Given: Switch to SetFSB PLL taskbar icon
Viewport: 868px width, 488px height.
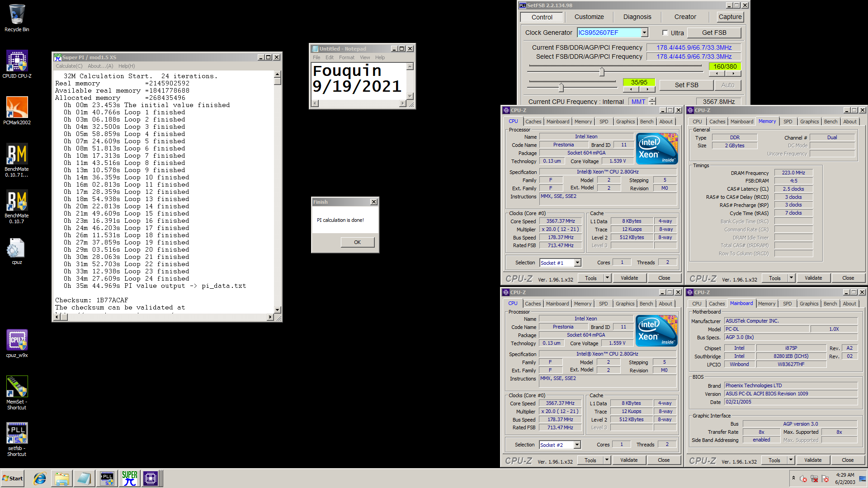Looking at the screenshot, I should point(107,479).
